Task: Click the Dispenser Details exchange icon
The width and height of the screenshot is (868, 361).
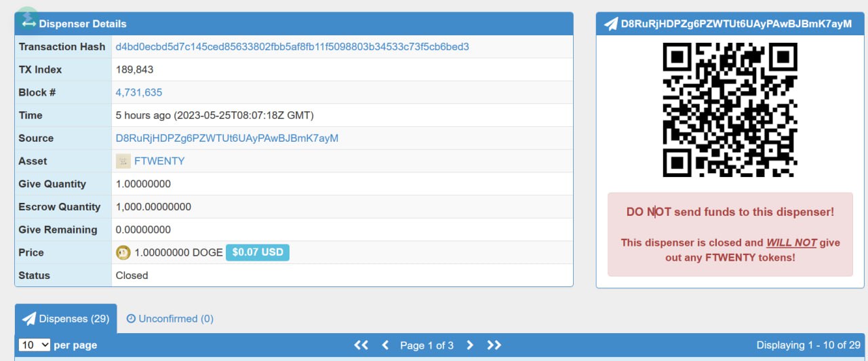Action: click(28, 24)
